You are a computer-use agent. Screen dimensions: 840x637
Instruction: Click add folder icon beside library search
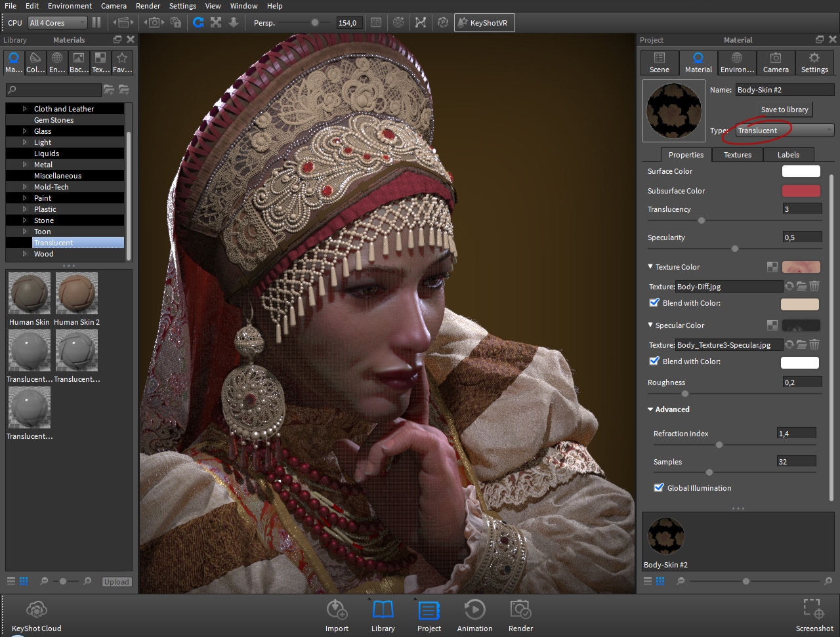tap(109, 89)
